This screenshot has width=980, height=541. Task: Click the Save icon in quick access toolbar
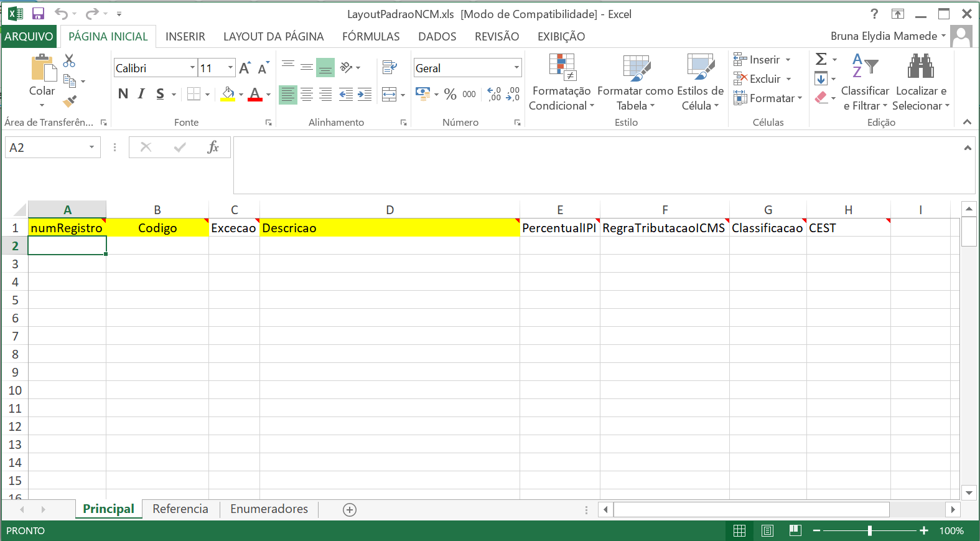click(x=38, y=14)
